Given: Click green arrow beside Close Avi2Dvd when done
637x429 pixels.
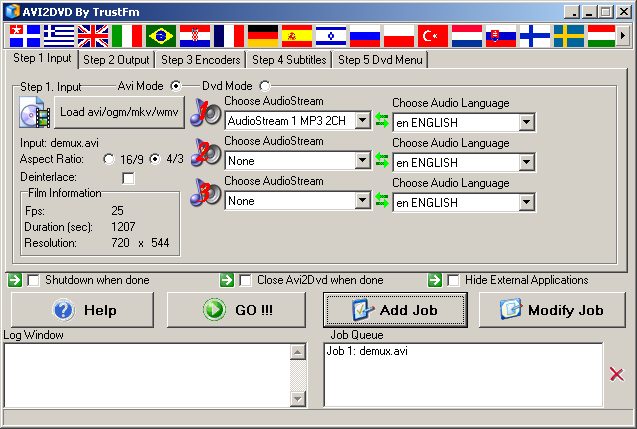Looking at the screenshot, I should tap(227, 280).
